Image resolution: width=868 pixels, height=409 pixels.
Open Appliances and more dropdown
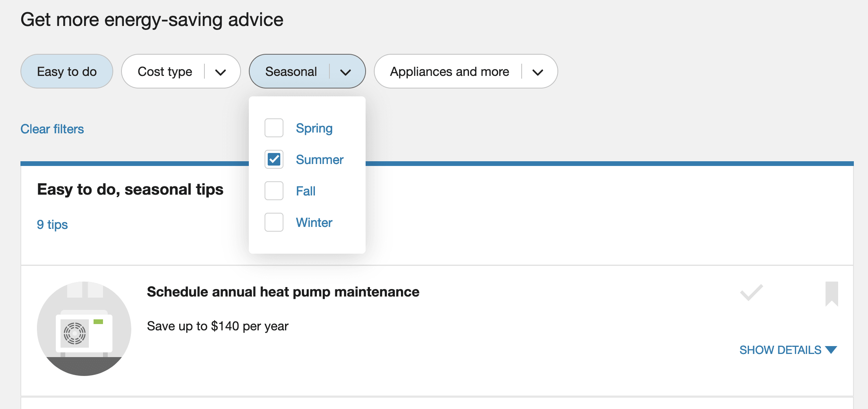tap(466, 71)
